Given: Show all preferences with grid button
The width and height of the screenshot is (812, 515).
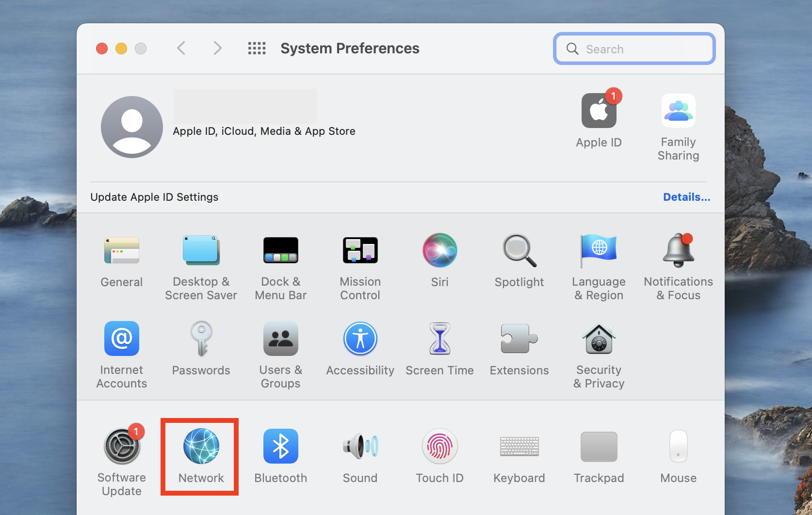Looking at the screenshot, I should pos(257,48).
